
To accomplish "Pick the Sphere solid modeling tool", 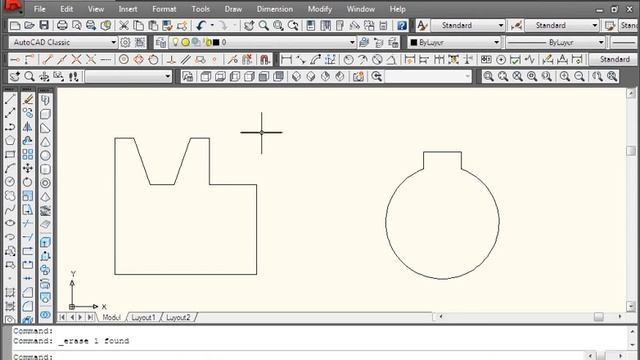I will tap(45, 156).
